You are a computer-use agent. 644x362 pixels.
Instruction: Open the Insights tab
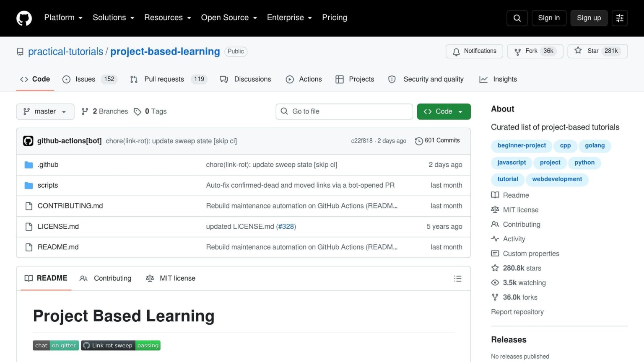click(498, 79)
